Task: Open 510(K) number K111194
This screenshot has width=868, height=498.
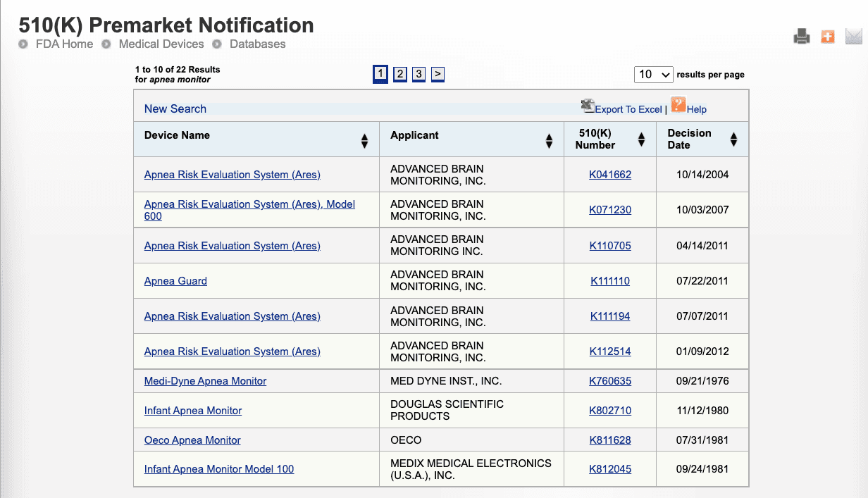Action: [610, 316]
